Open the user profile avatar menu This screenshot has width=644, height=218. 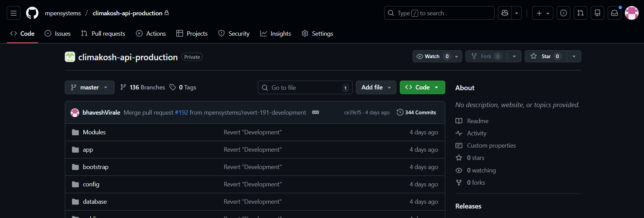coord(631,13)
